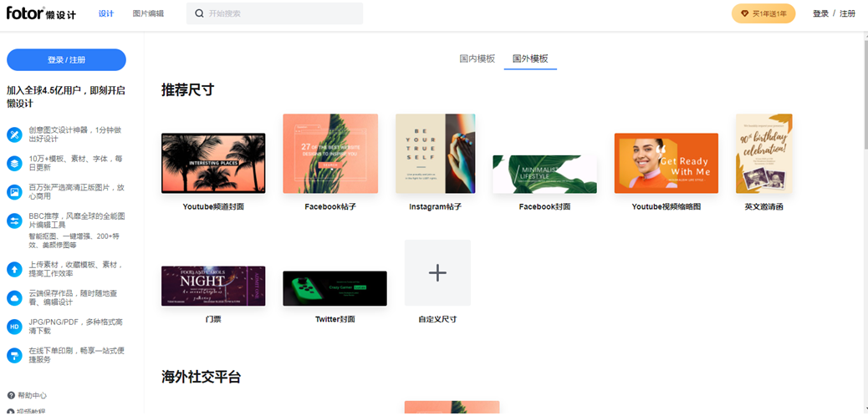This screenshot has height=416, width=868.
Task: Click the HD icon beside JPG/PNG/PDF
Action: [14, 327]
